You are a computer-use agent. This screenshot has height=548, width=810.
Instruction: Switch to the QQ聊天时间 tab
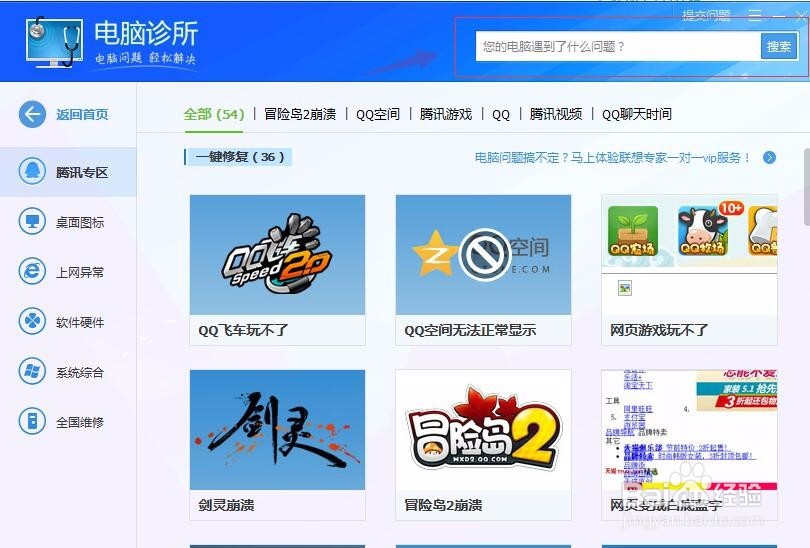[637, 114]
